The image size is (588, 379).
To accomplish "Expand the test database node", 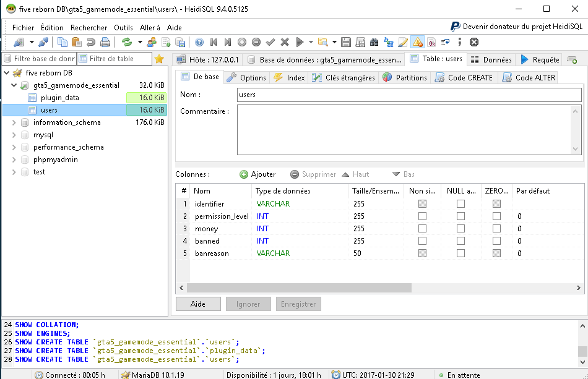I will (14, 172).
